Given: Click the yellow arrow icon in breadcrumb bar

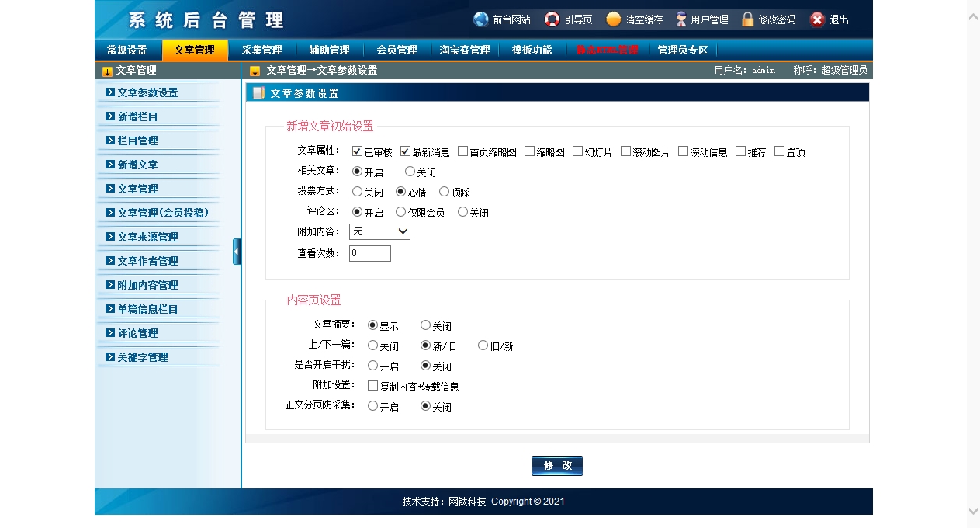Looking at the screenshot, I should [x=255, y=71].
